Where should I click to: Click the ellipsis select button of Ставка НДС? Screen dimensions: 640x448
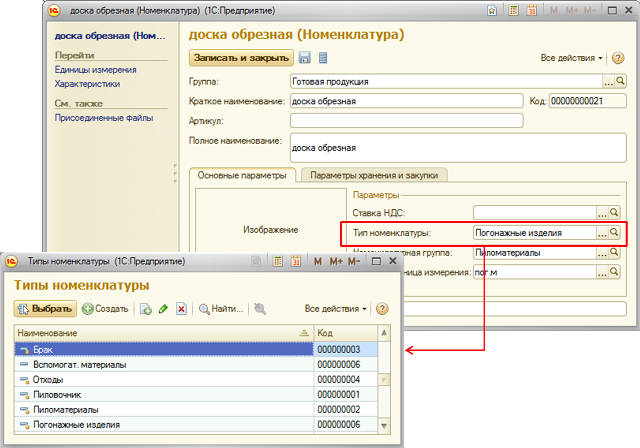pos(602,213)
